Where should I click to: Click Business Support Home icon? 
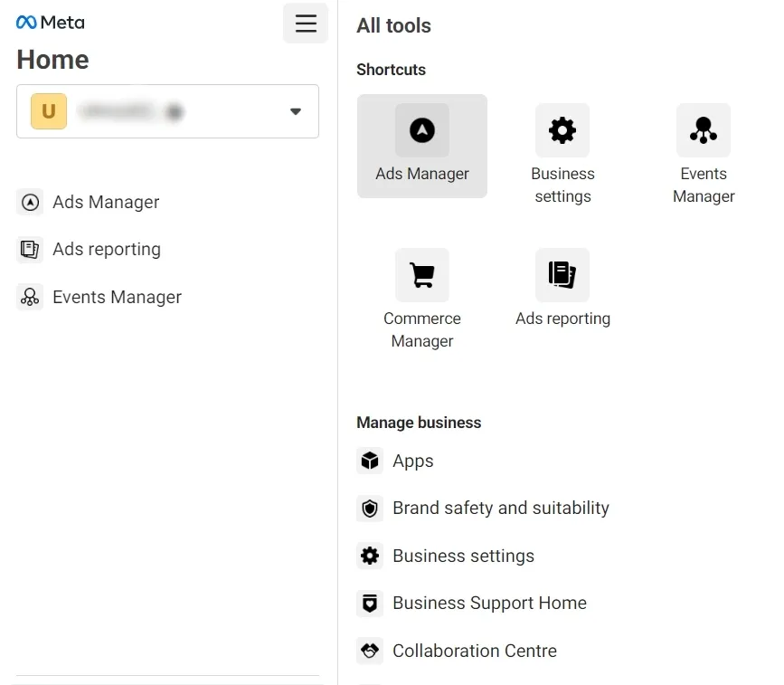(370, 603)
